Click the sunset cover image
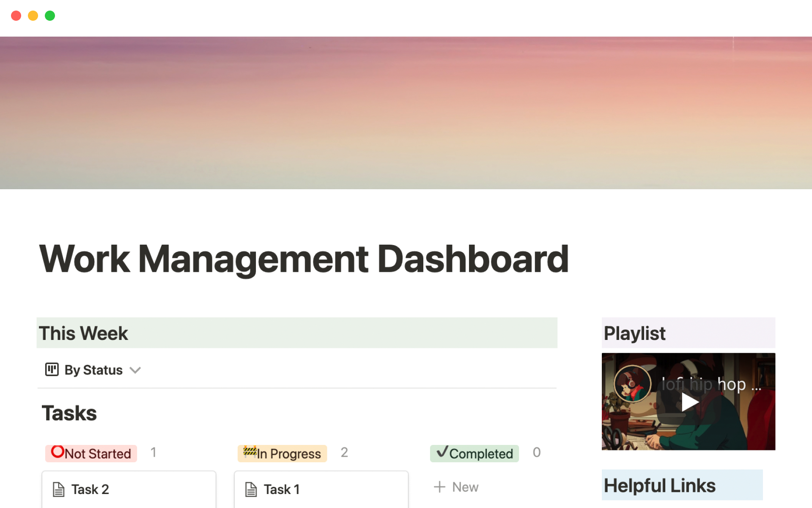 click(x=406, y=113)
